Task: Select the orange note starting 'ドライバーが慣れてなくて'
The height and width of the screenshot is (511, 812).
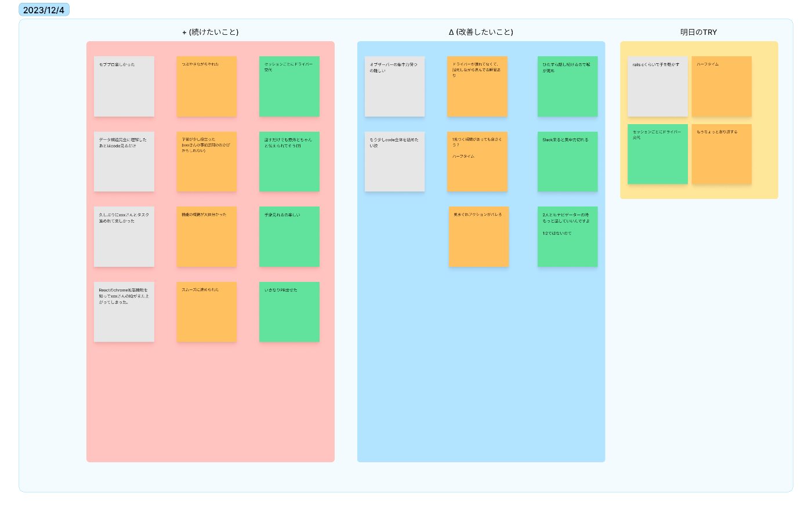Action: tap(477, 86)
